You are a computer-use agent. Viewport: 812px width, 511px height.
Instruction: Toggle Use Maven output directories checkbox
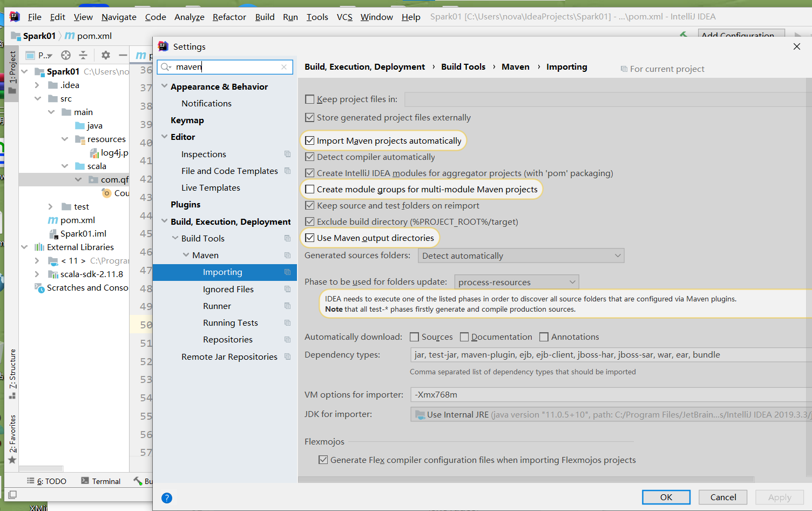(310, 238)
